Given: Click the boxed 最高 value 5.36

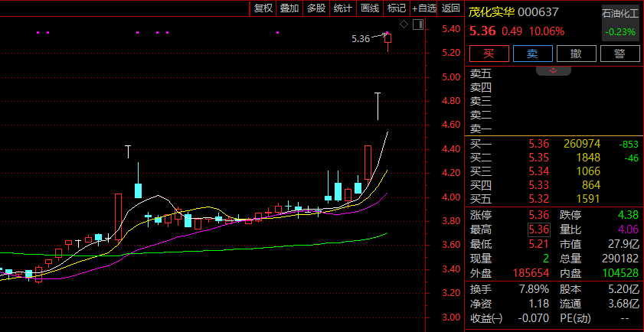Looking at the screenshot, I should pos(539,229).
